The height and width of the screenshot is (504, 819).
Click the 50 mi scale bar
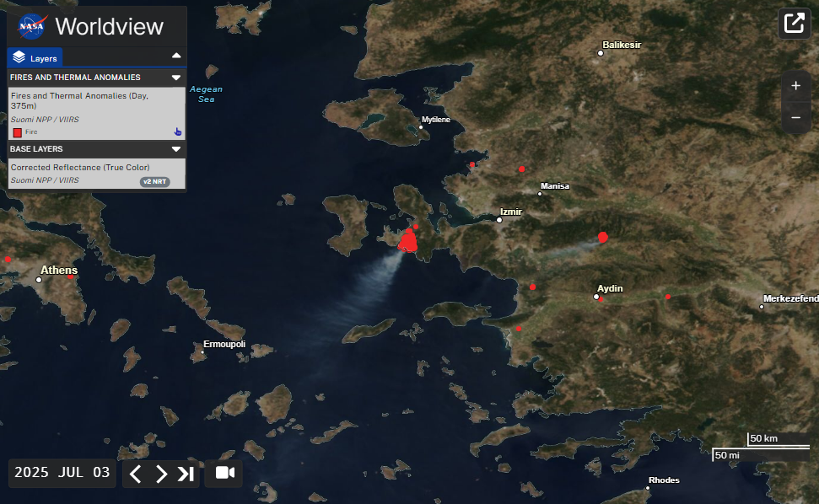(761, 455)
